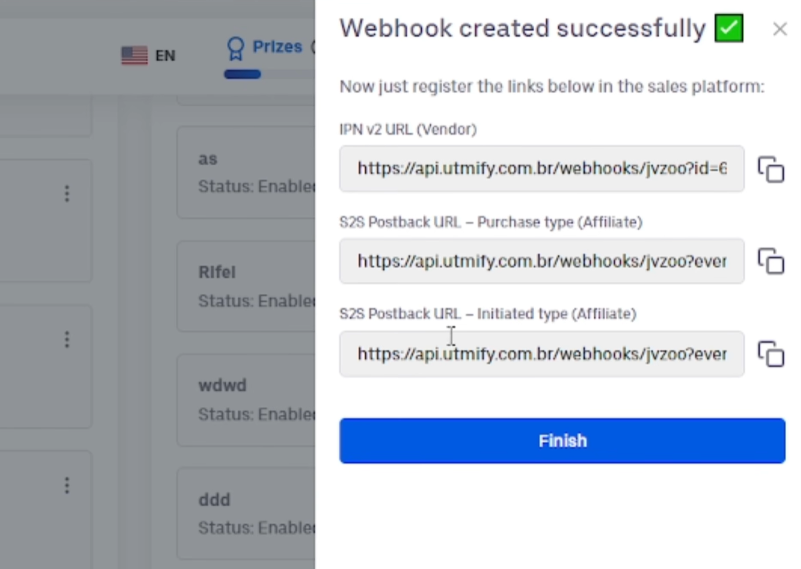Click the Prizes progress bar
Viewport: 801px width, 569px height.
click(269, 75)
